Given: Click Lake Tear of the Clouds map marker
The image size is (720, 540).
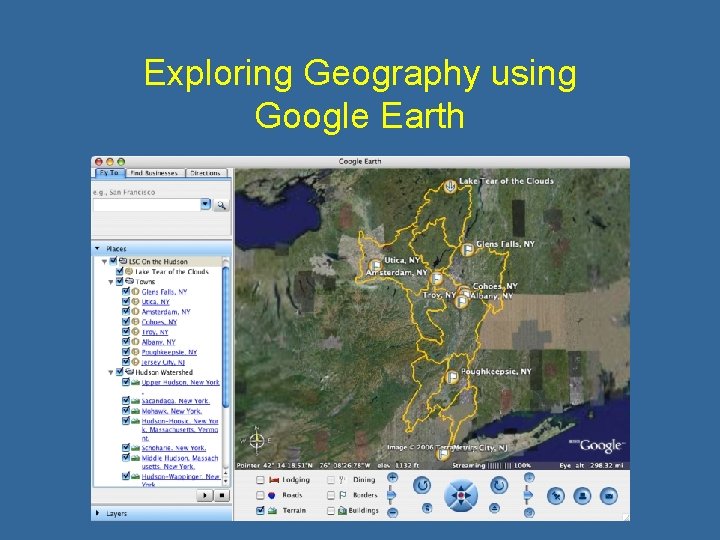Looking at the screenshot, I should pos(450,186).
